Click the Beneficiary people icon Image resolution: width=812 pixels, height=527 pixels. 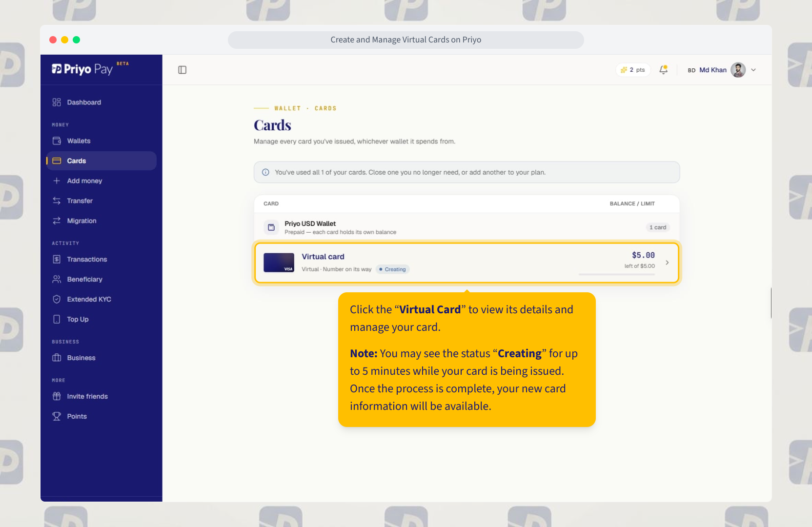point(57,279)
